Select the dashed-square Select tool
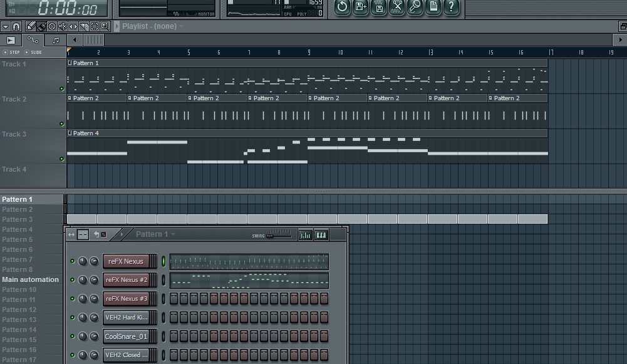The height and width of the screenshot is (364, 627). tap(95, 26)
